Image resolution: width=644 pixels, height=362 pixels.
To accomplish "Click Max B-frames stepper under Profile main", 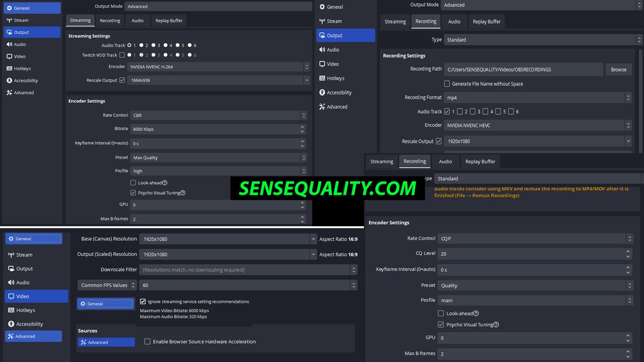I will (x=629, y=354).
